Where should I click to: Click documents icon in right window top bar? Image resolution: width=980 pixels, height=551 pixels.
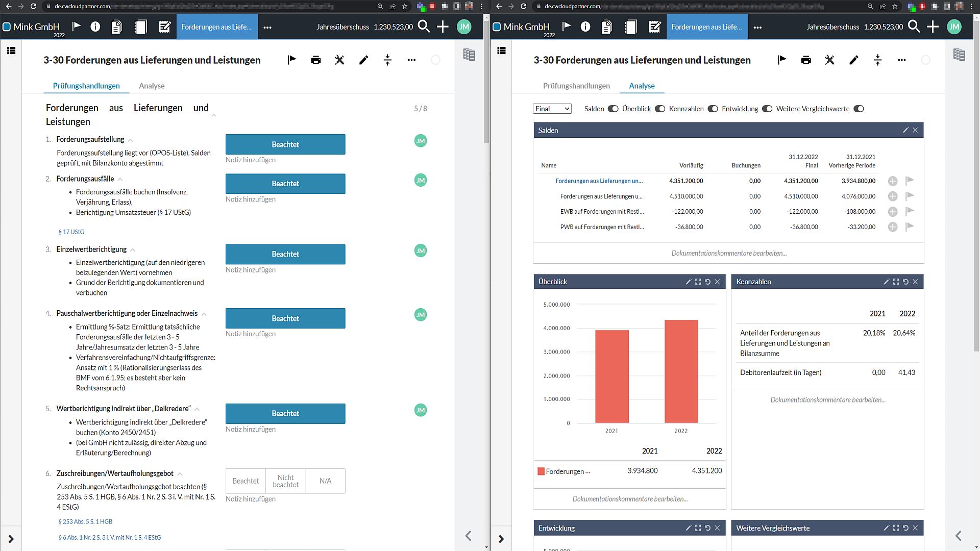607,27
